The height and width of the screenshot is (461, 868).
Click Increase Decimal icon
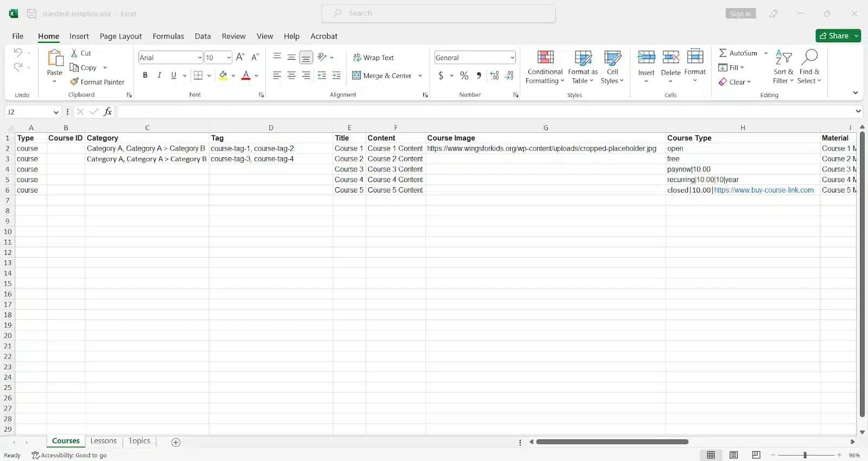494,75
